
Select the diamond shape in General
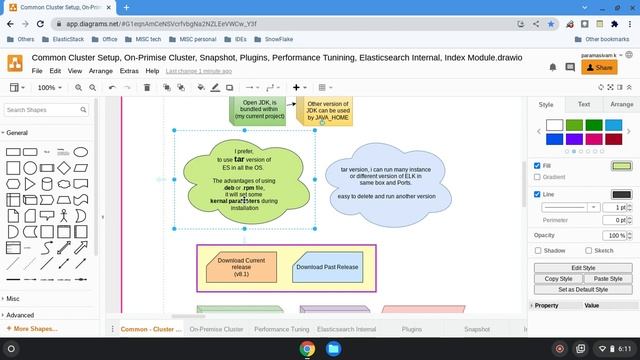[64, 168]
